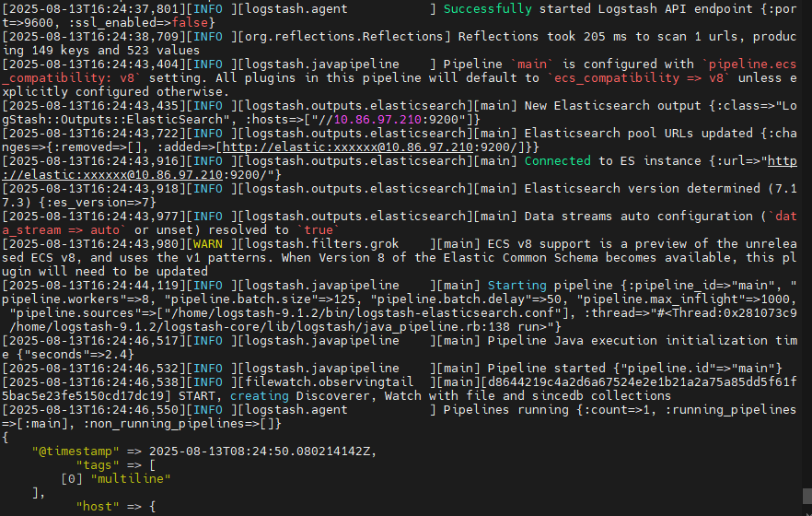Click the "Reflections took 205 ms" text
The image size is (812, 516).
coord(543,37)
